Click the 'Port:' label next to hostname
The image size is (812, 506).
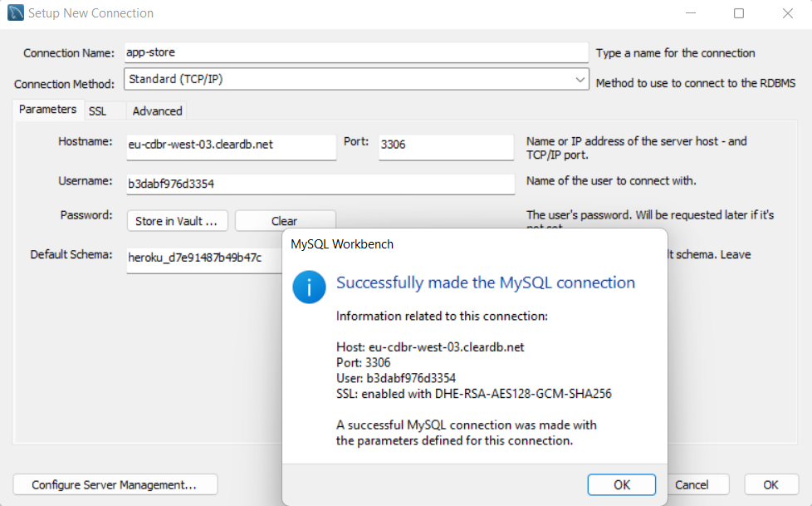(356, 141)
